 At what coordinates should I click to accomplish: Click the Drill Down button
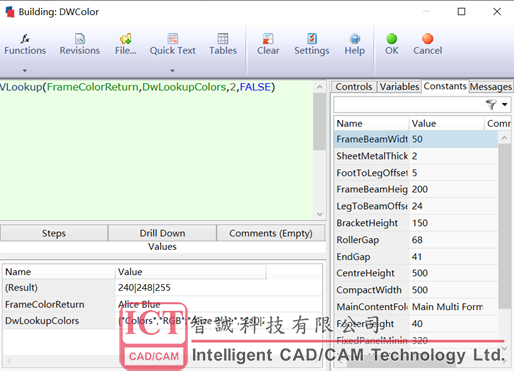point(162,233)
